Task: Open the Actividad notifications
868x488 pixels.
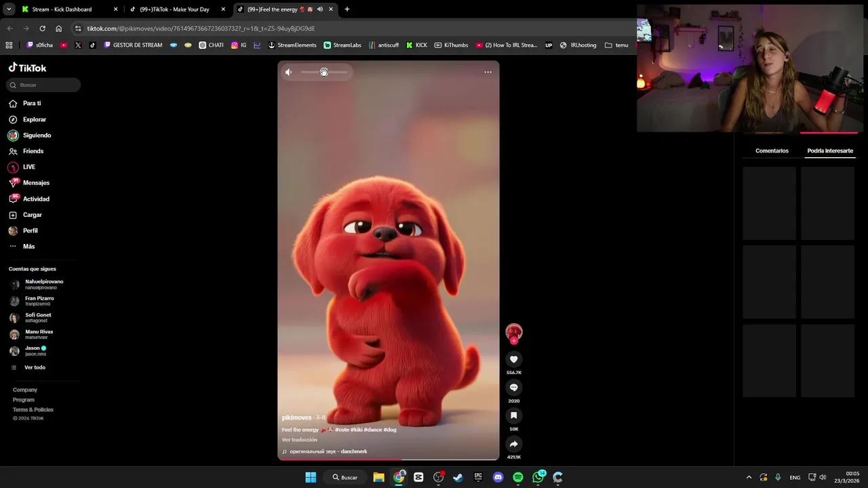Action: 36,199
